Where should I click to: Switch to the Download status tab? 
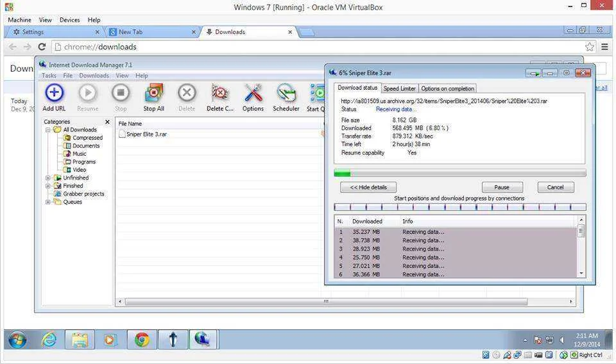pyautogui.click(x=357, y=88)
